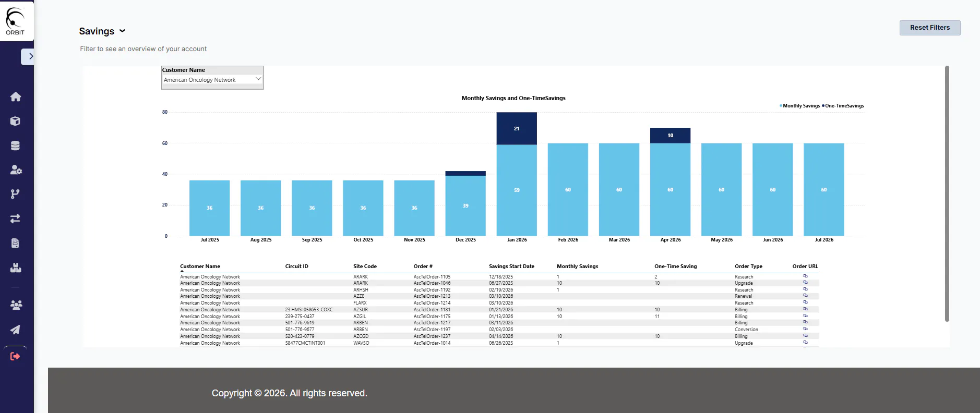Viewport: 980px width, 413px height.
Task: Open order link for AscTelOrder-1192 row
Action: (x=805, y=289)
